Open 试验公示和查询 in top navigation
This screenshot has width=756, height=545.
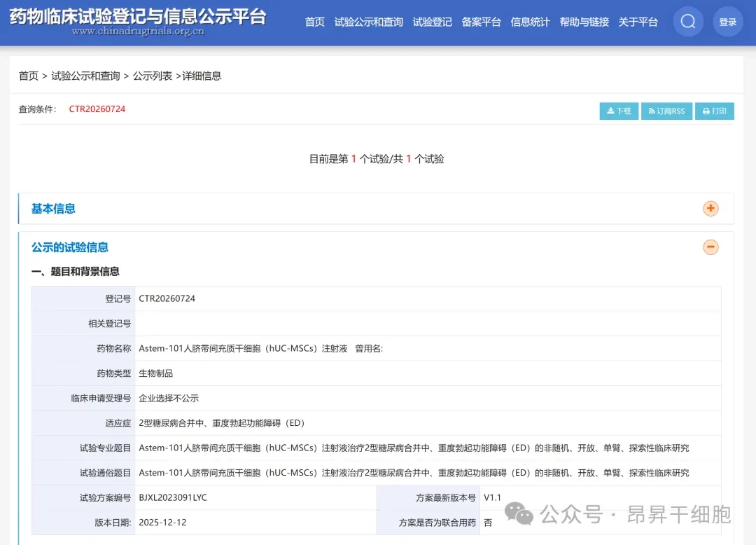(x=368, y=22)
